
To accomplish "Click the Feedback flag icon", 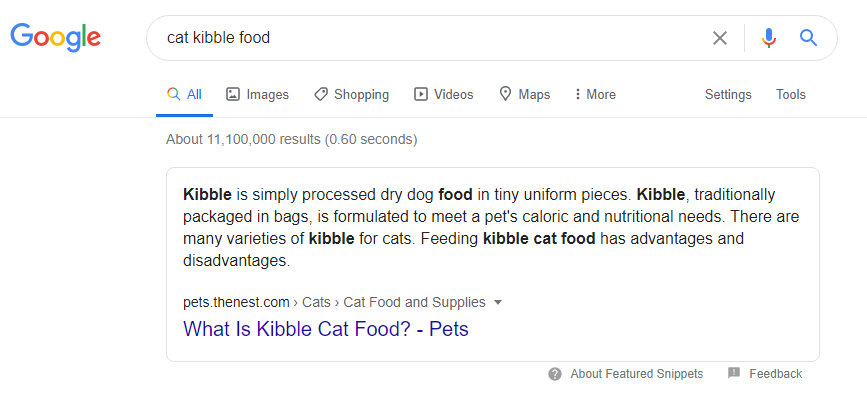I will [734, 373].
